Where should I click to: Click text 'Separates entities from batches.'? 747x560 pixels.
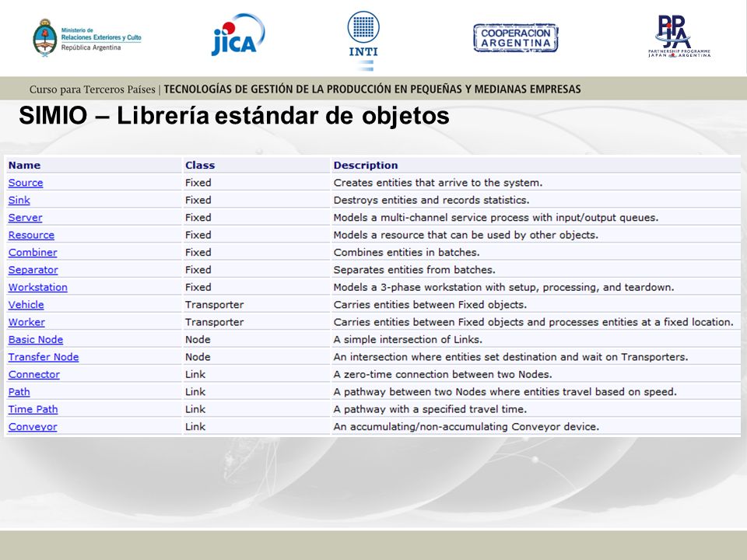414,270
